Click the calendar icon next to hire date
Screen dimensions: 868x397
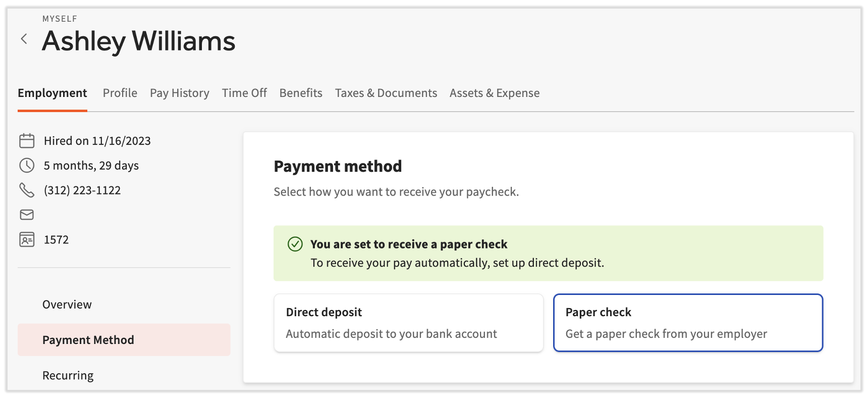(x=27, y=140)
